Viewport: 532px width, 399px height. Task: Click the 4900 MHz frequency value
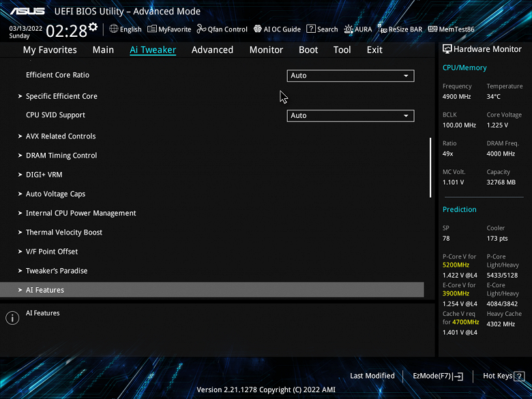[457, 97]
